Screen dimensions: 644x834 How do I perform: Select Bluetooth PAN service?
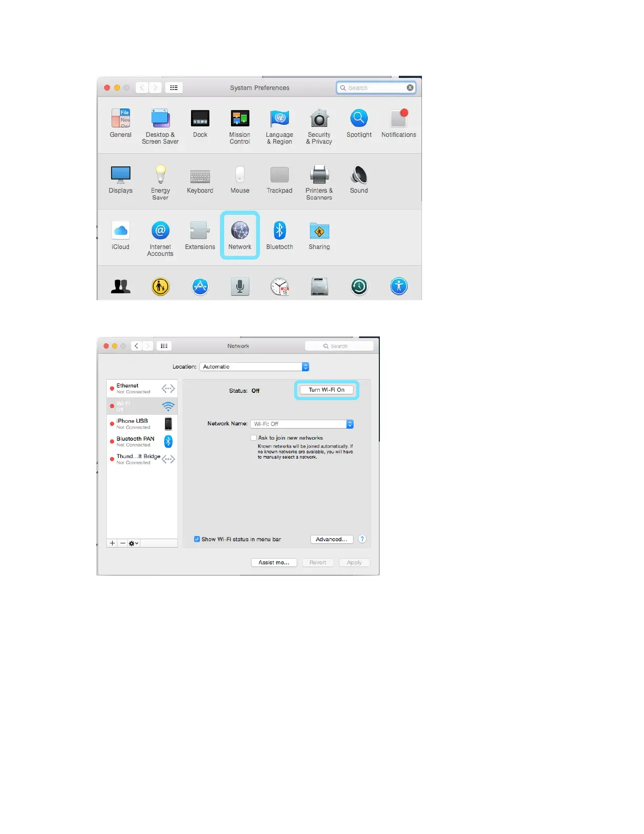click(x=142, y=441)
